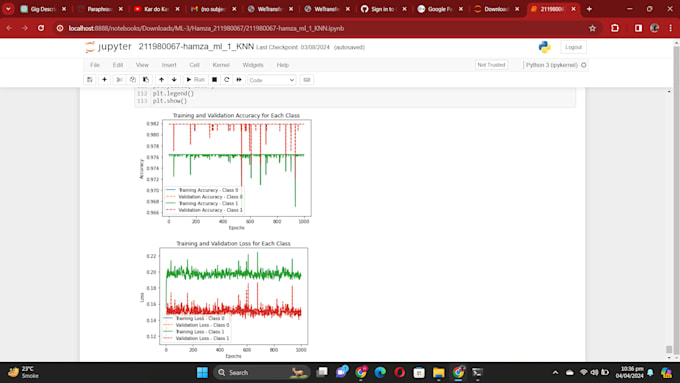Click the Logout button
The height and width of the screenshot is (383, 680).
pos(573,47)
